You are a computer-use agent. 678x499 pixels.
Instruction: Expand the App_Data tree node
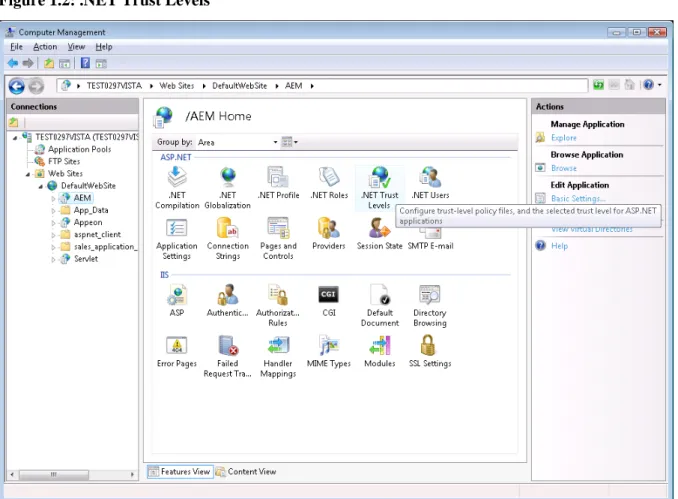(53, 211)
